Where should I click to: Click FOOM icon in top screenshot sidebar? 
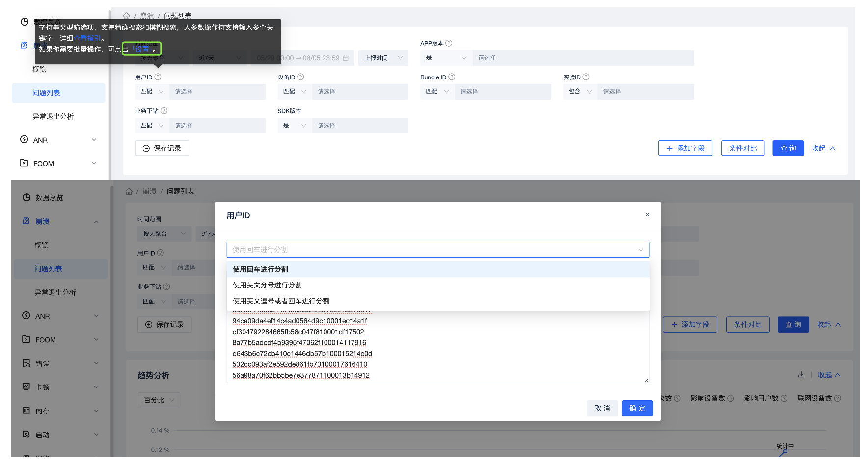tap(24, 163)
